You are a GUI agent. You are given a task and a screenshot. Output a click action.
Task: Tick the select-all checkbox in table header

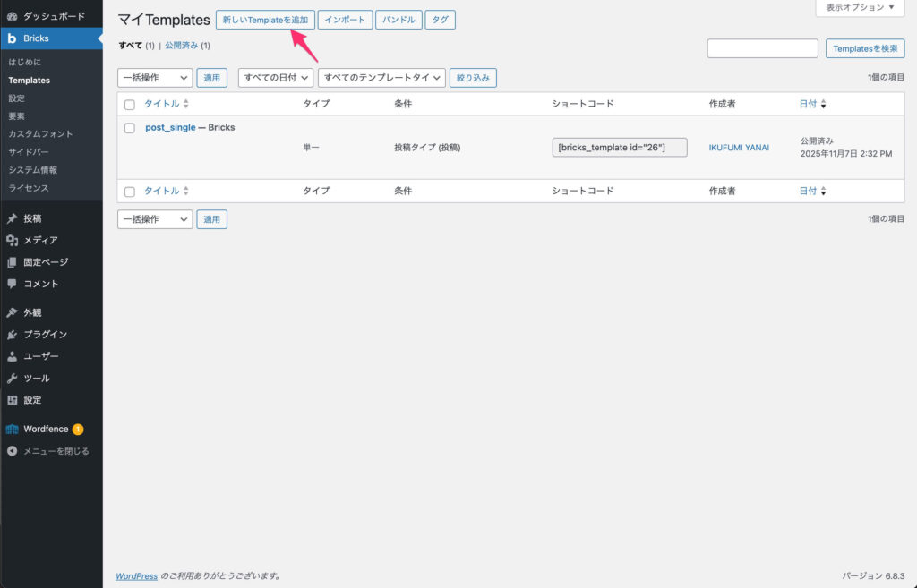coord(130,105)
